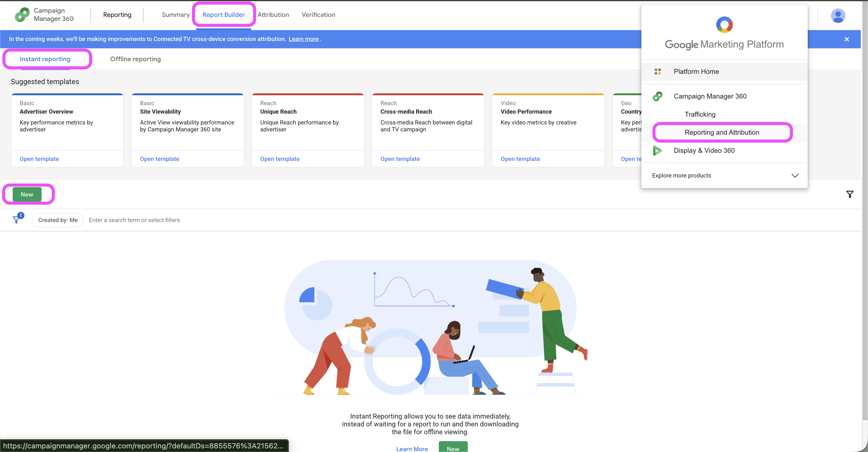Click the Platform Home colored dots icon
Viewport: 868px width, 452px height.
tap(657, 71)
